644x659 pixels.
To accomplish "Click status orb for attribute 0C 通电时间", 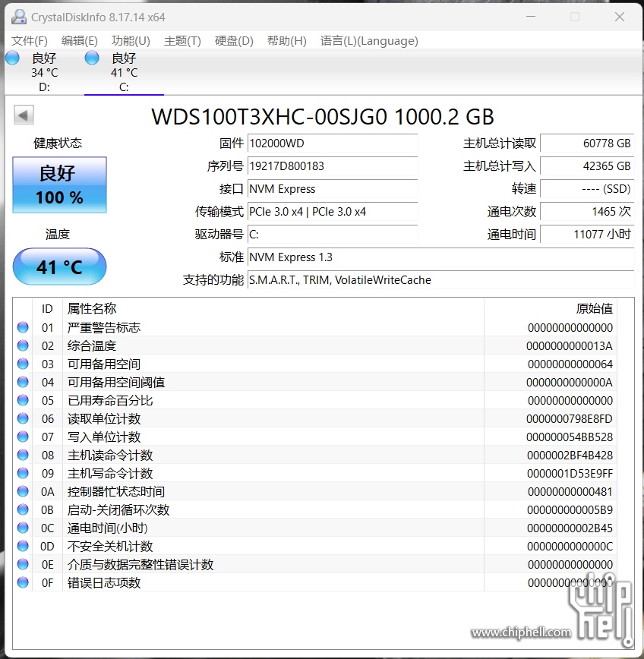I will [x=23, y=528].
